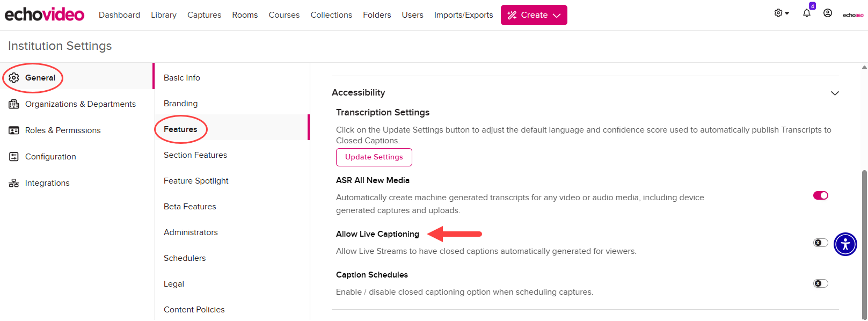Open the user account menu
868x321 pixels.
tap(827, 13)
